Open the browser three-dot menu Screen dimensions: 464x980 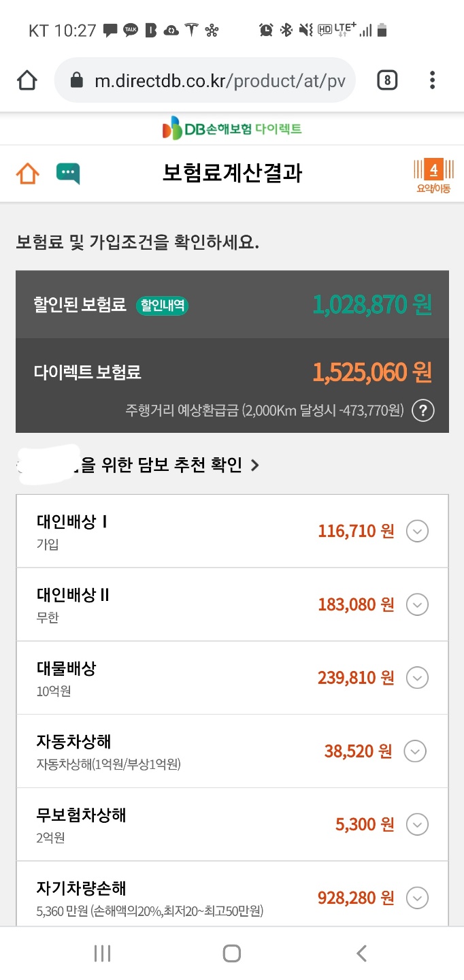(432, 81)
